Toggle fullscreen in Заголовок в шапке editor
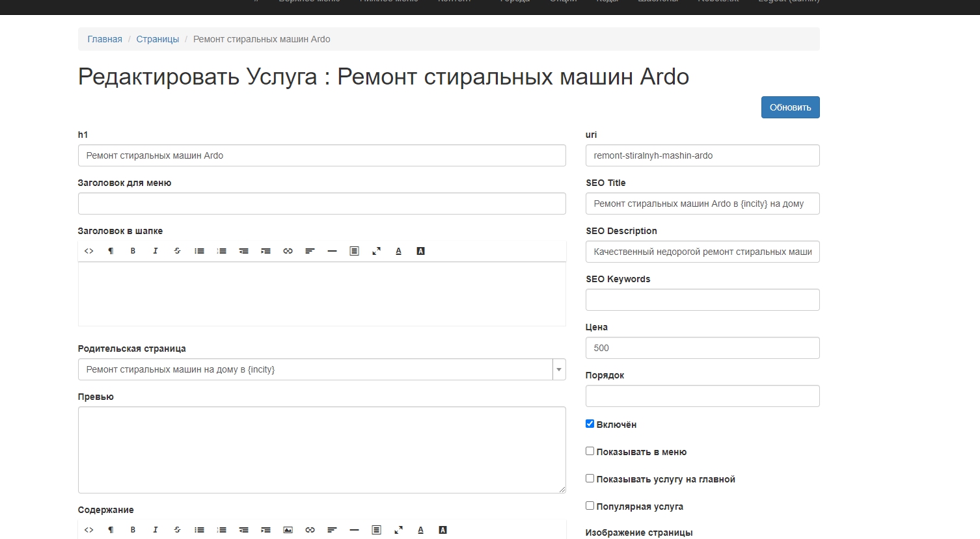The width and height of the screenshot is (980, 539). coord(377,251)
